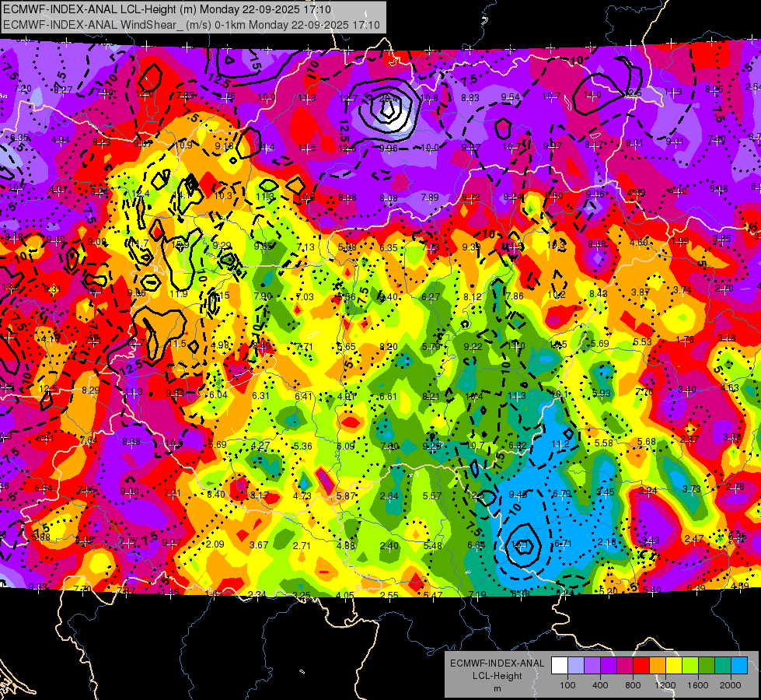Screen dimensions: 761x700
Task: Click the grid value 7.89
Action: coord(430,198)
